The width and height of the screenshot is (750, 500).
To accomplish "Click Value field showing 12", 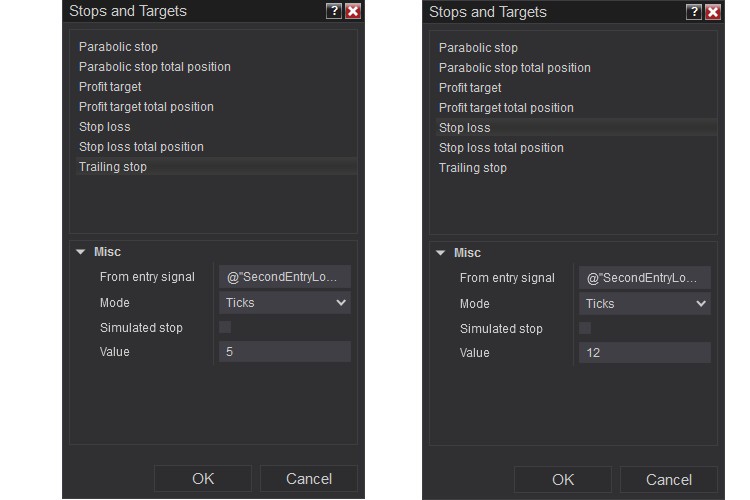I will (x=645, y=352).
